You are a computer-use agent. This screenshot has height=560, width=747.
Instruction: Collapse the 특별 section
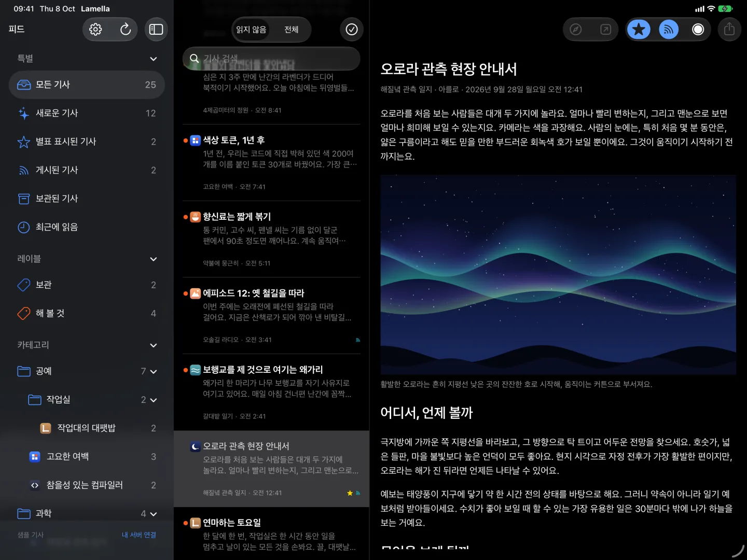(154, 59)
